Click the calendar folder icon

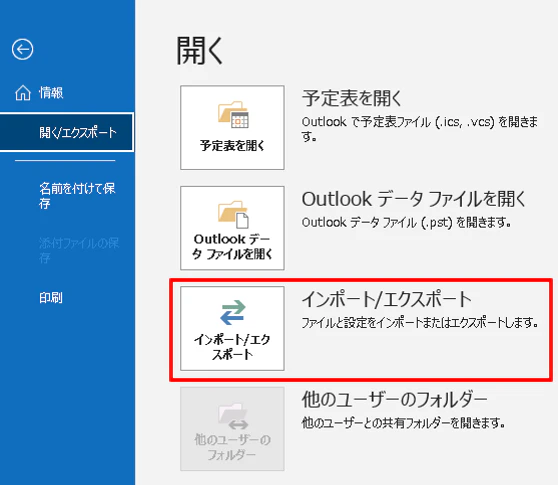pyautogui.click(x=233, y=115)
